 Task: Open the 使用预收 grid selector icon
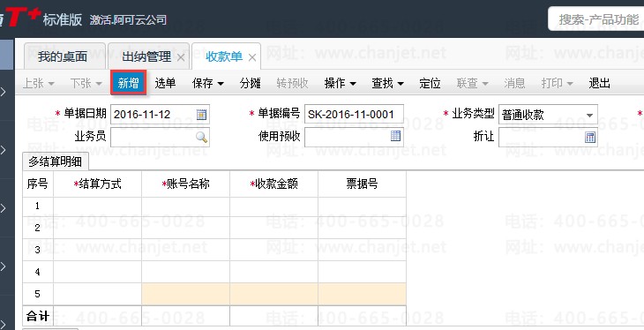click(x=395, y=136)
